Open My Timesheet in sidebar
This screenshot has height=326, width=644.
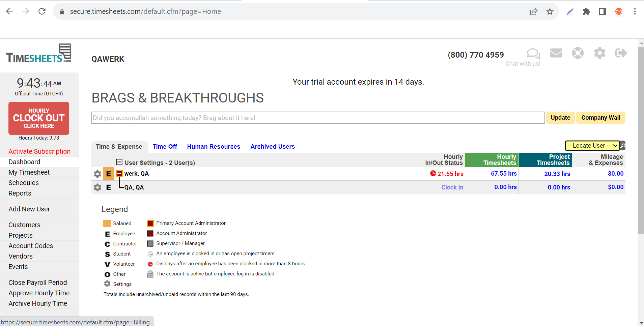(x=29, y=172)
